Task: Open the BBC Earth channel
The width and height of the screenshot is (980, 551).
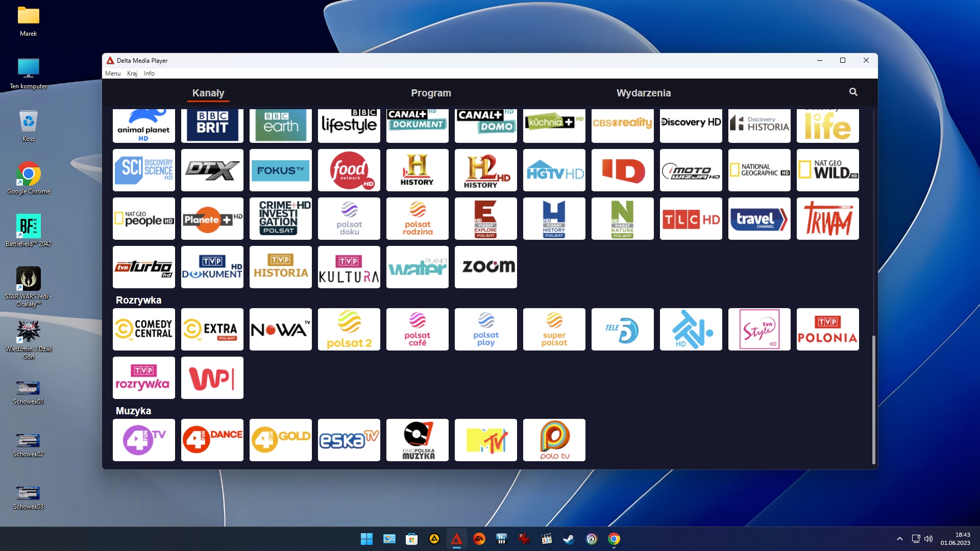Action: click(280, 126)
